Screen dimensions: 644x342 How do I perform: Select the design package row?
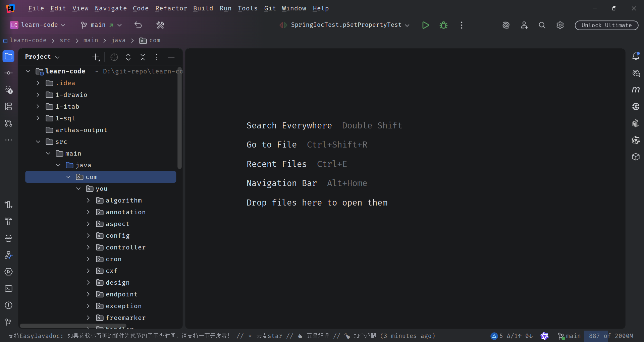[101, 283]
